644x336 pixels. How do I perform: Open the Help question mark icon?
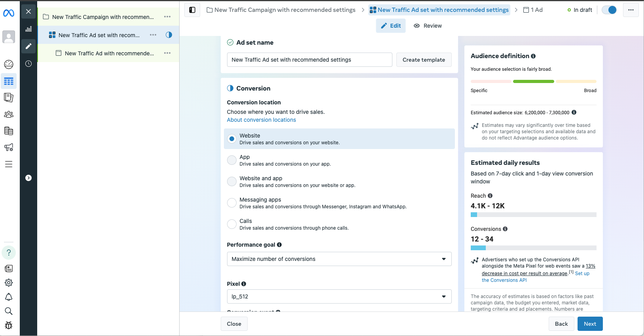[9, 252]
